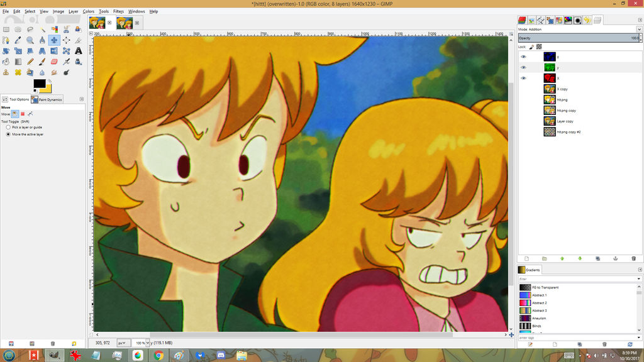Set Move mode to selection

[23, 114]
